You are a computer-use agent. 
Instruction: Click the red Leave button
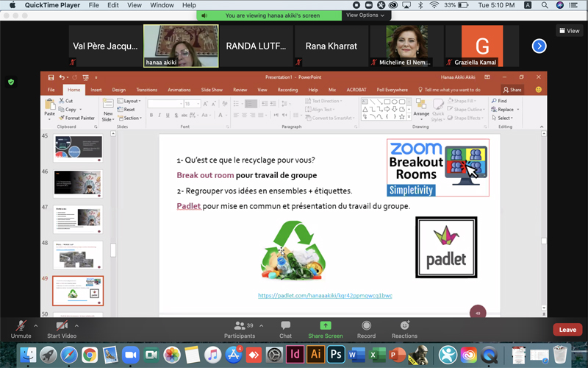point(567,330)
